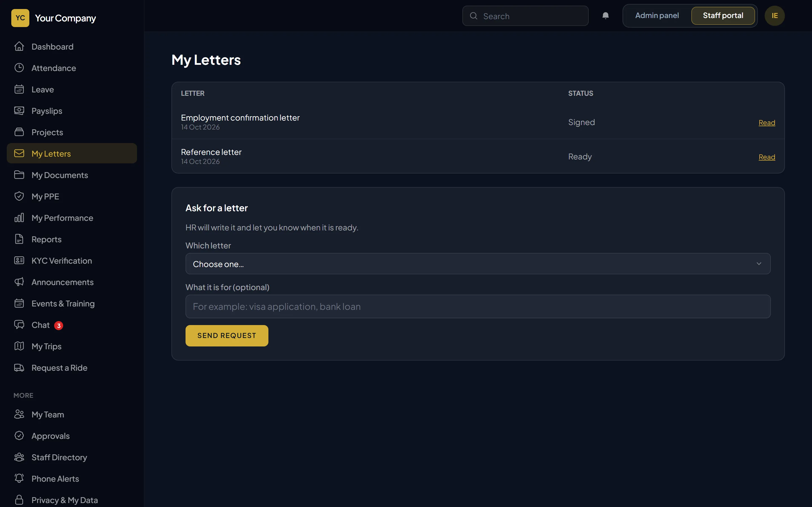The width and height of the screenshot is (812, 507).
Task: Read the Employment confirmation letter
Action: click(767, 123)
